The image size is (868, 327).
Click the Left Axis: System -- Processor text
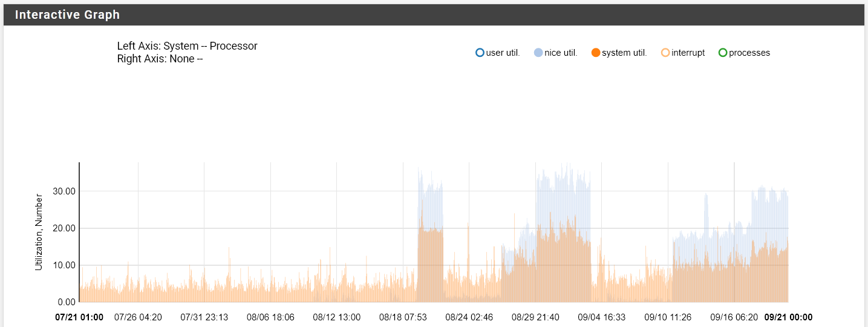[x=187, y=46]
